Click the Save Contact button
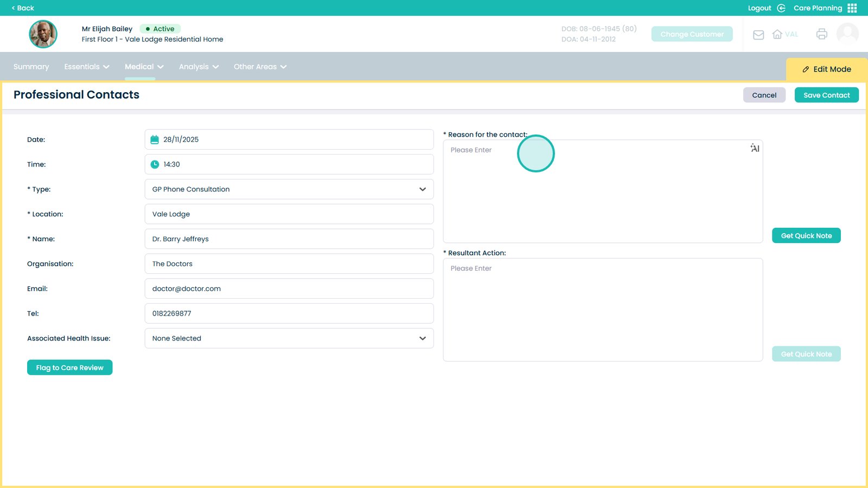The width and height of the screenshot is (868, 488). coord(826,95)
